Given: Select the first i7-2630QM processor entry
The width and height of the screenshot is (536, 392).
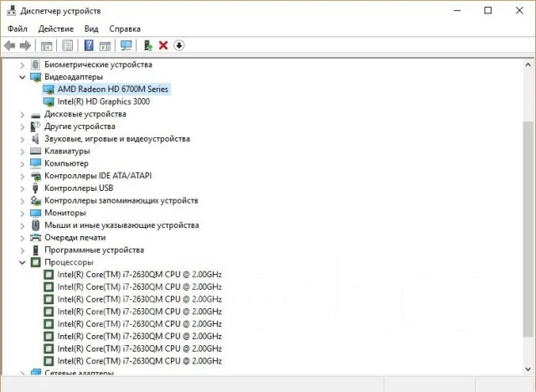Looking at the screenshot, I should 140,275.
